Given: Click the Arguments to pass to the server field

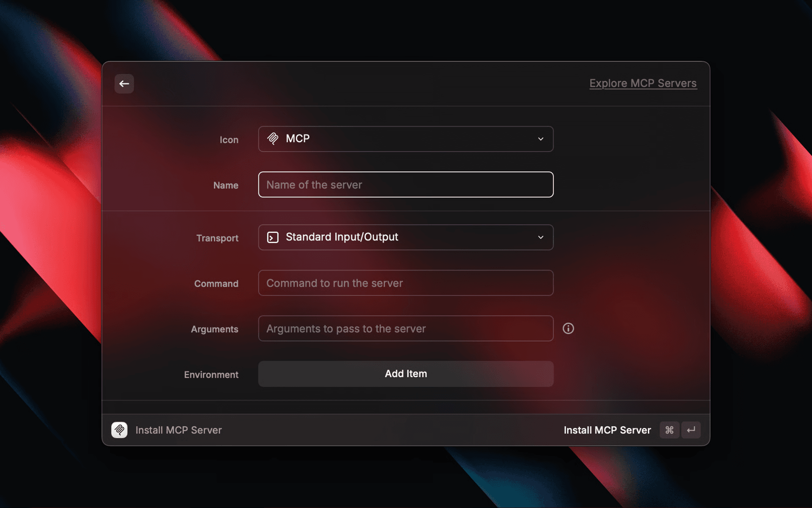Looking at the screenshot, I should click(406, 329).
